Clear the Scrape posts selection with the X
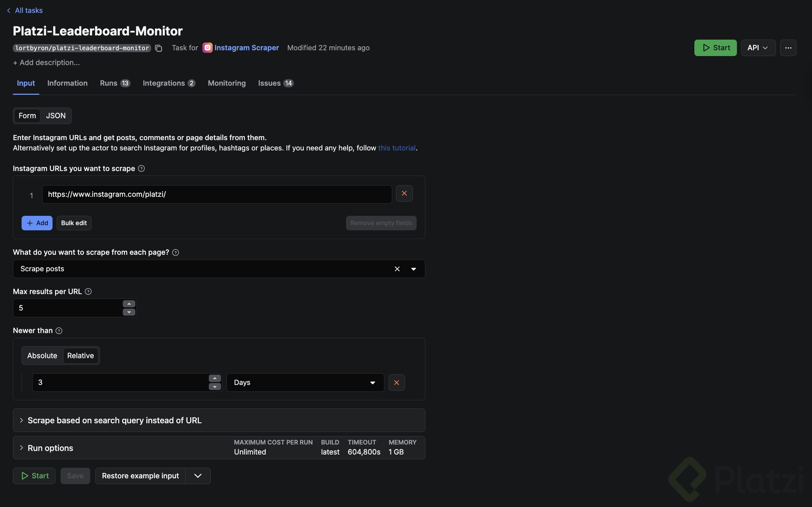The image size is (812, 507). coord(397,269)
